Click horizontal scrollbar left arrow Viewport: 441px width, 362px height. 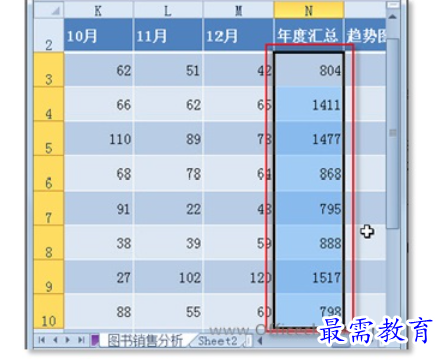[260, 341]
